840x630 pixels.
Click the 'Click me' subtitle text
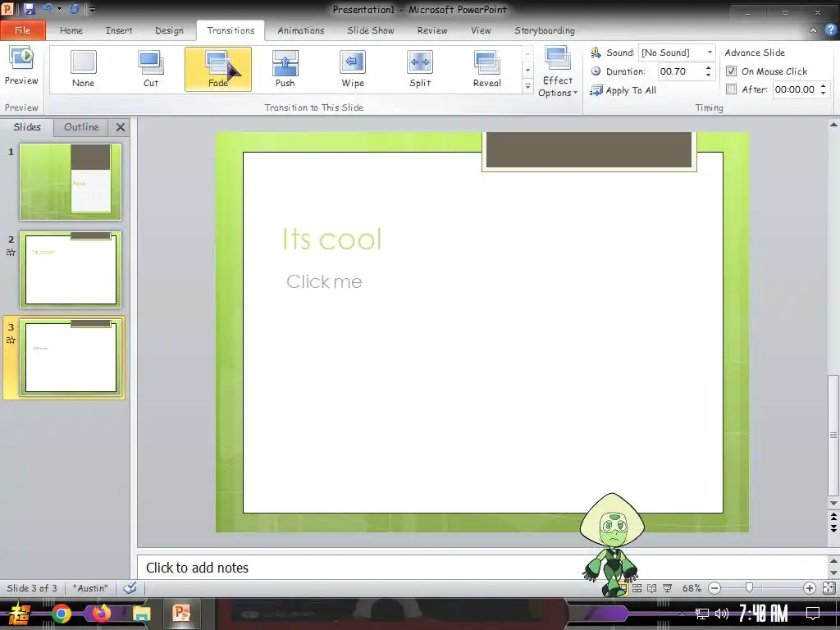point(324,281)
